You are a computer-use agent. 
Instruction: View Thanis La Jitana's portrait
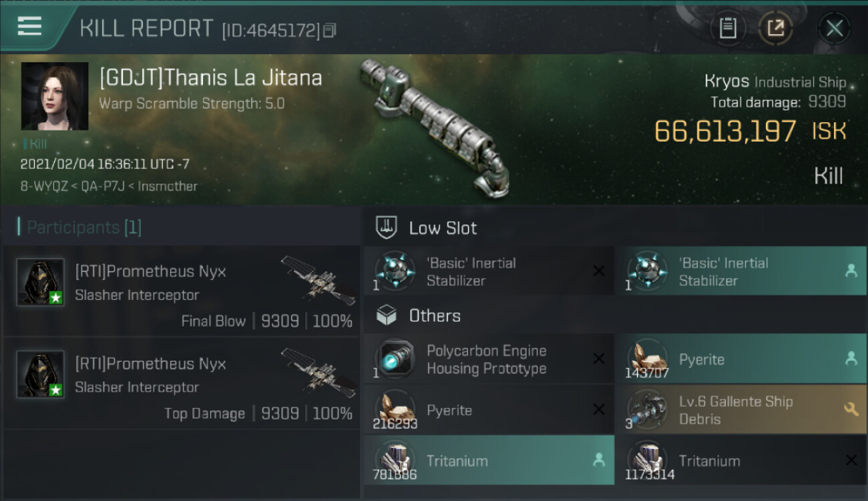click(55, 96)
